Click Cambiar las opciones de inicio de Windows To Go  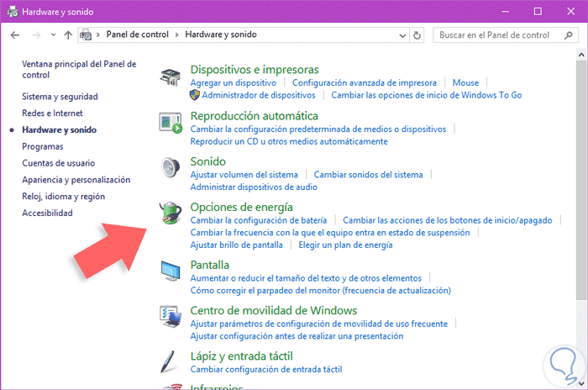pyautogui.click(x=427, y=95)
